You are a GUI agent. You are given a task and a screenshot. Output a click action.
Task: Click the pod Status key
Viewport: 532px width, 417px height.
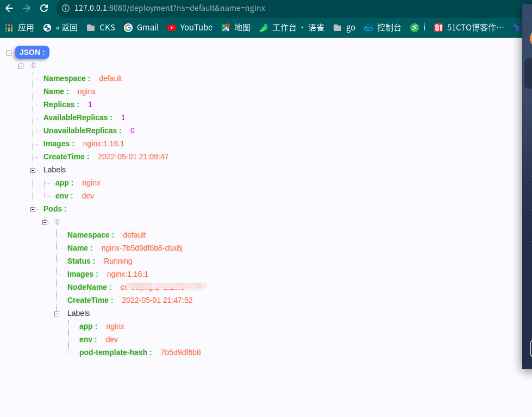[x=81, y=261]
